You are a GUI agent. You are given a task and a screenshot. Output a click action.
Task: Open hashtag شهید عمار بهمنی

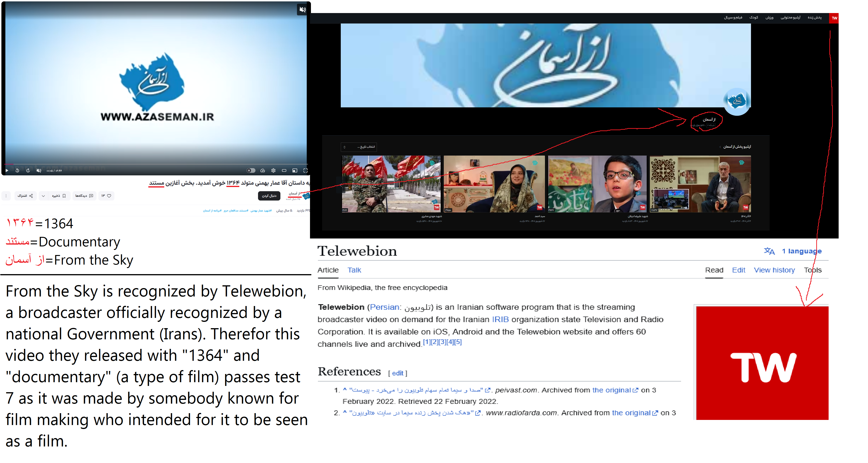click(261, 211)
